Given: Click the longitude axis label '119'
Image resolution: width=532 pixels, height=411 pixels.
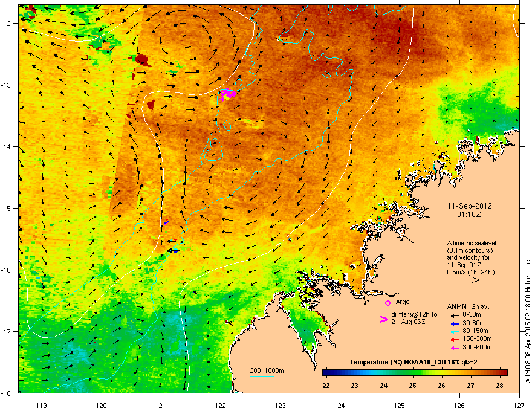Looking at the screenshot, I should coord(42,405).
